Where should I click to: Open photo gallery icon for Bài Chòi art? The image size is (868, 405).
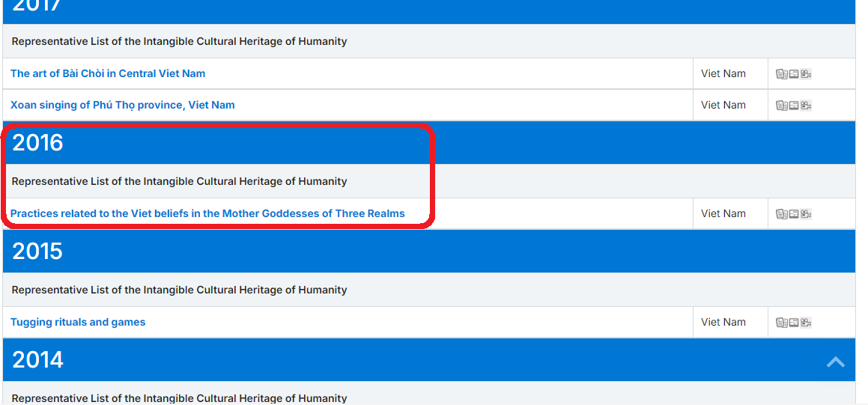coord(794,74)
